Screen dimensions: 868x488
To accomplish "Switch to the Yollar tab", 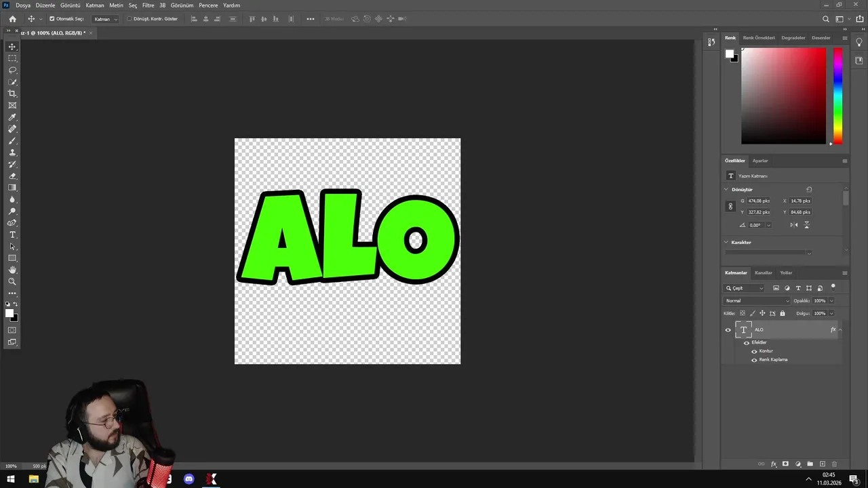I will coord(786,272).
